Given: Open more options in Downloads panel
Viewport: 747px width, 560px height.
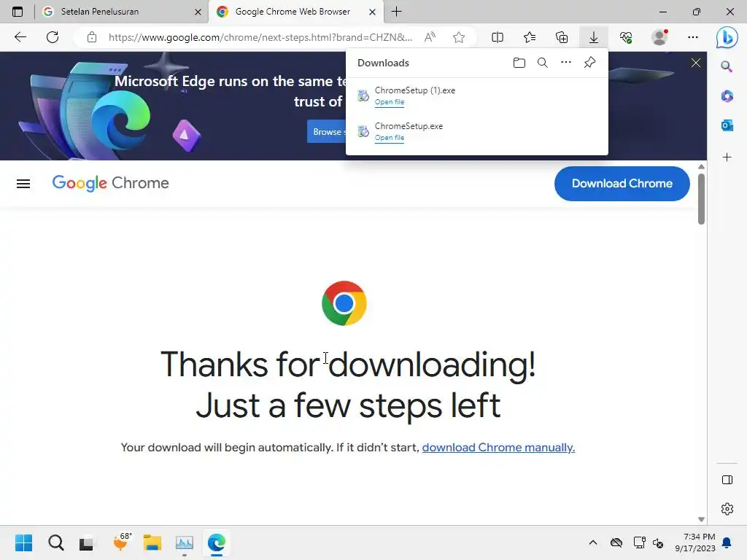Looking at the screenshot, I should [566, 63].
